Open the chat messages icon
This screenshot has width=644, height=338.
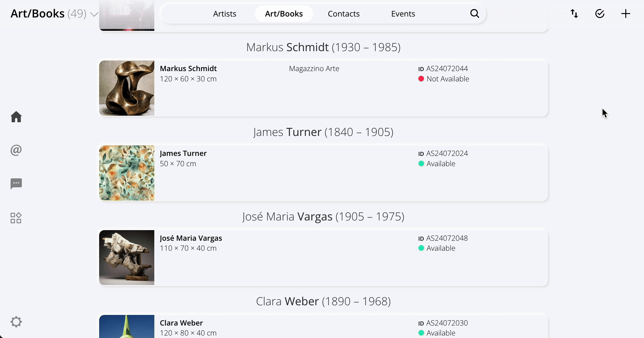tap(16, 184)
